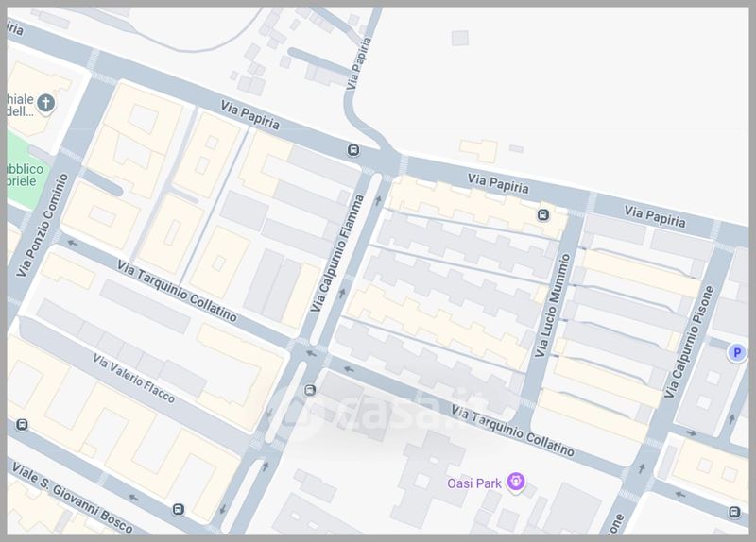Click the church marker icon with cross
The height and width of the screenshot is (542, 756).
tap(46, 103)
